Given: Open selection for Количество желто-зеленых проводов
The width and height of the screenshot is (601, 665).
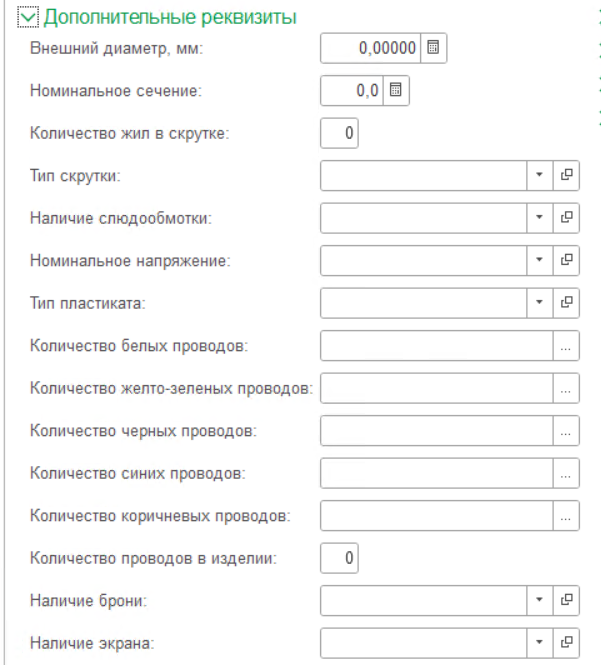Looking at the screenshot, I should [566, 388].
